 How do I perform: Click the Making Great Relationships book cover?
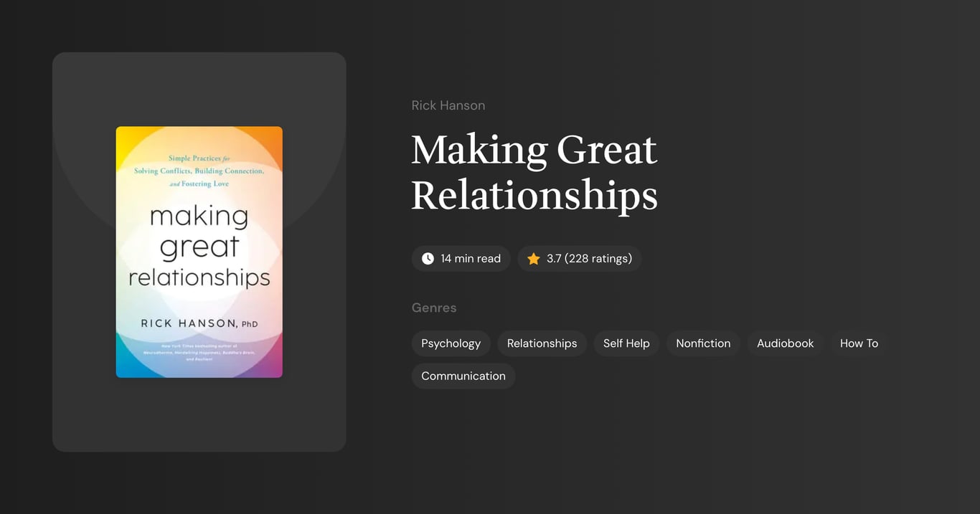(199, 252)
